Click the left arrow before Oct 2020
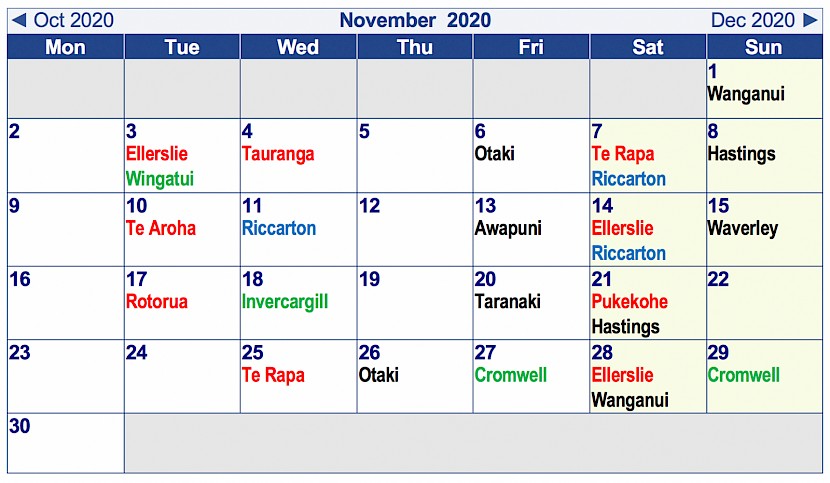 click(19, 20)
